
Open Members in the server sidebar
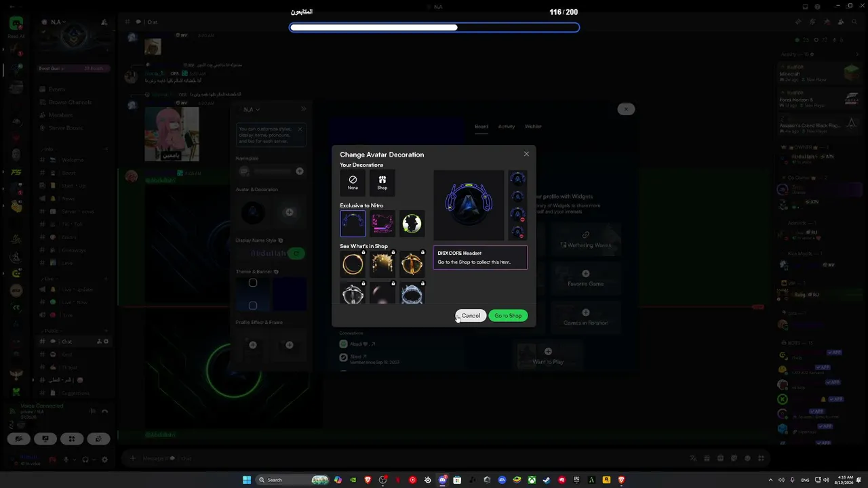[x=60, y=115]
